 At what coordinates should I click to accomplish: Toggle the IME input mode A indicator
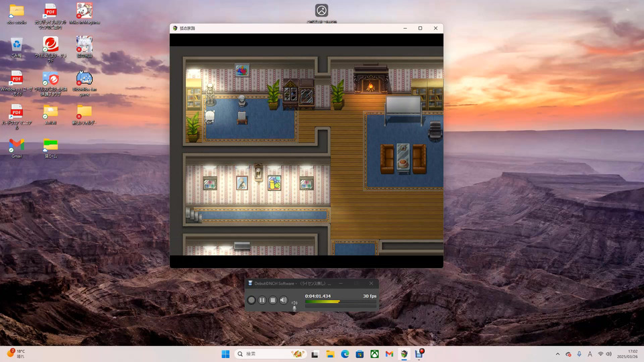click(590, 354)
